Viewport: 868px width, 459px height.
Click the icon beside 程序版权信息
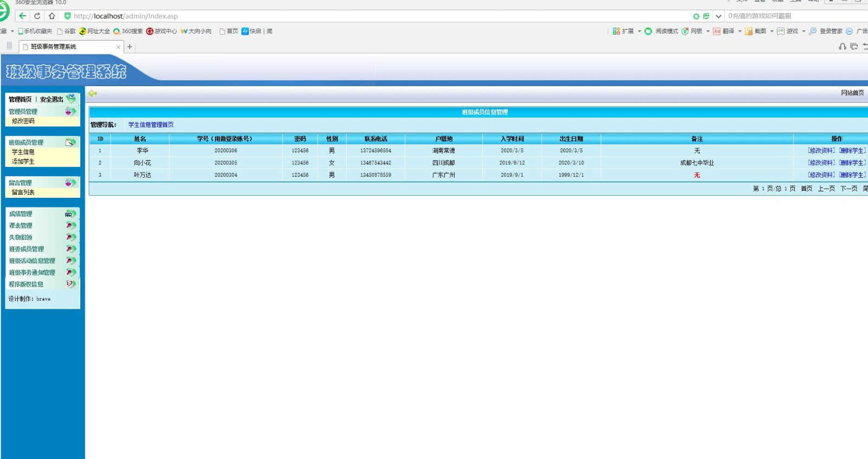click(x=70, y=284)
